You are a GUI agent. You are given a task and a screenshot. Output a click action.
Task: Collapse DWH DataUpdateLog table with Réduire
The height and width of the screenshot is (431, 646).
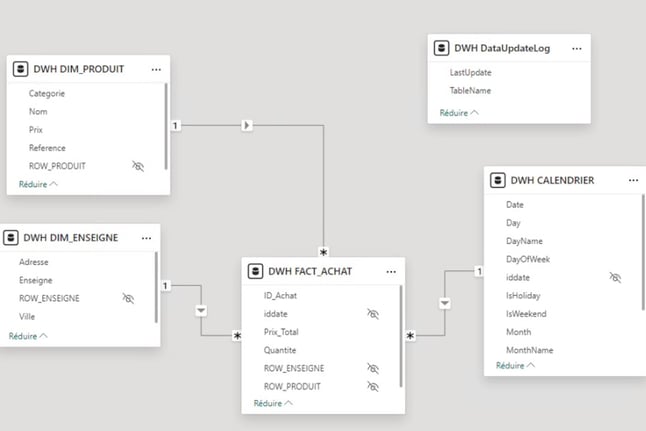click(x=459, y=112)
